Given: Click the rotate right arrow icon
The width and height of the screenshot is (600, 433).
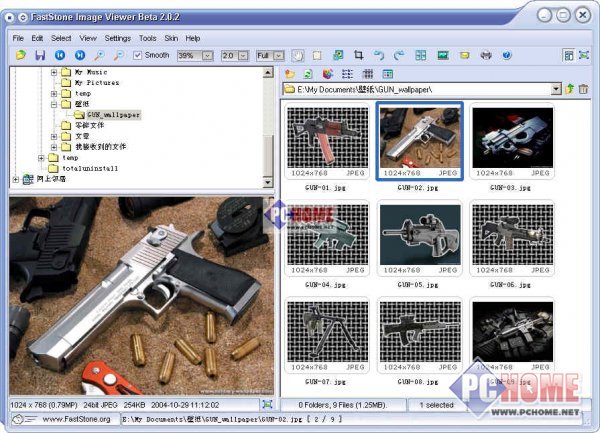Looking at the screenshot, I should tap(399, 55).
